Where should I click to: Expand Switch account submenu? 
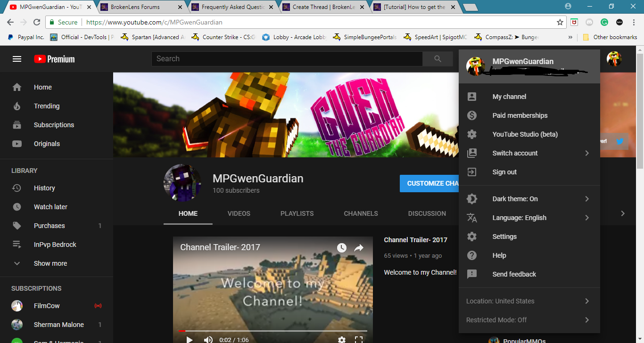coord(529,153)
